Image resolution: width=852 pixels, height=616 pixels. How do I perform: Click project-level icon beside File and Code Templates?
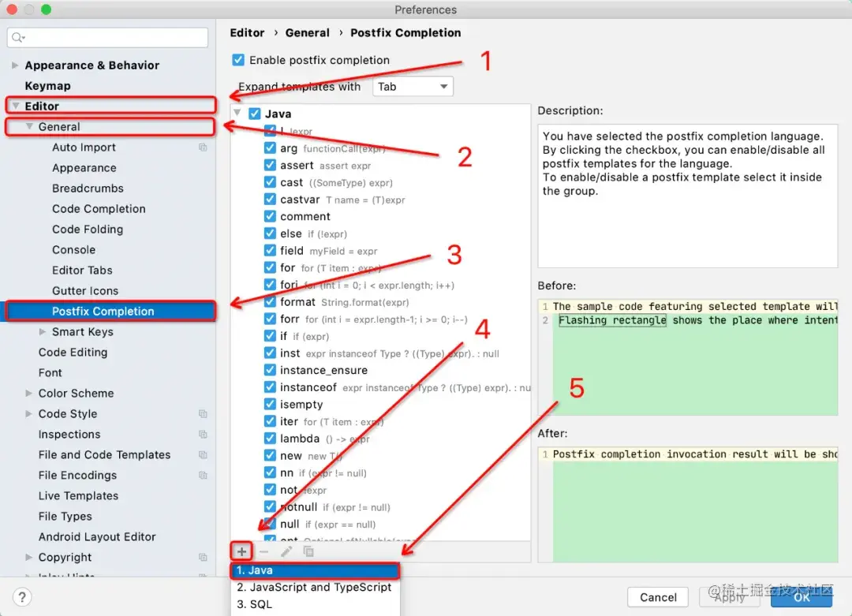(x=203, y=454)
